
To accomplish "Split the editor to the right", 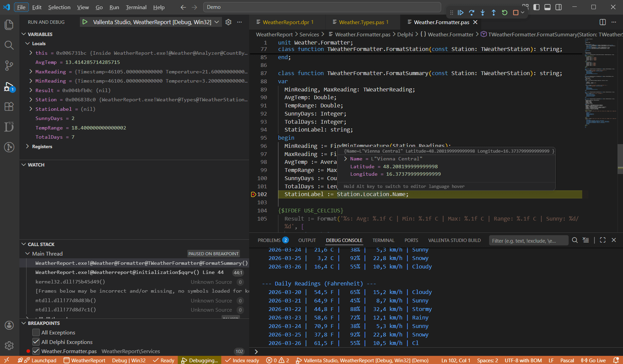I will [603, 22].
